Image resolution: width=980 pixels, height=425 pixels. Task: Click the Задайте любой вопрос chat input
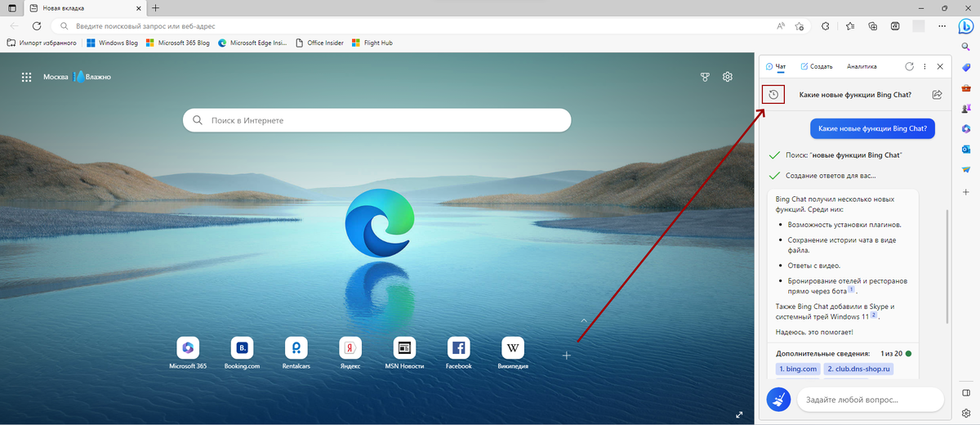click(870, 399)
